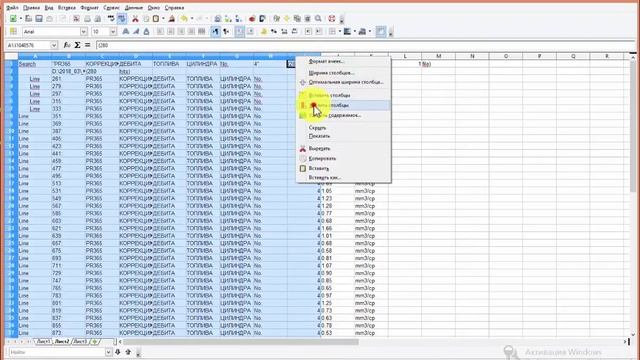Viewport: 640px width, 360px height.
Task: Click the Underline letter A icon
Action: pyautogui.click(x=147, y=31)
